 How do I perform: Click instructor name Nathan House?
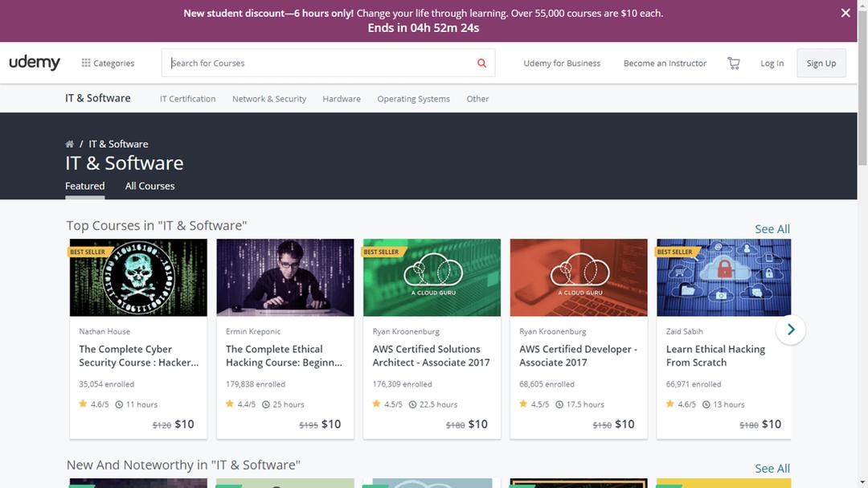[104, 331]
